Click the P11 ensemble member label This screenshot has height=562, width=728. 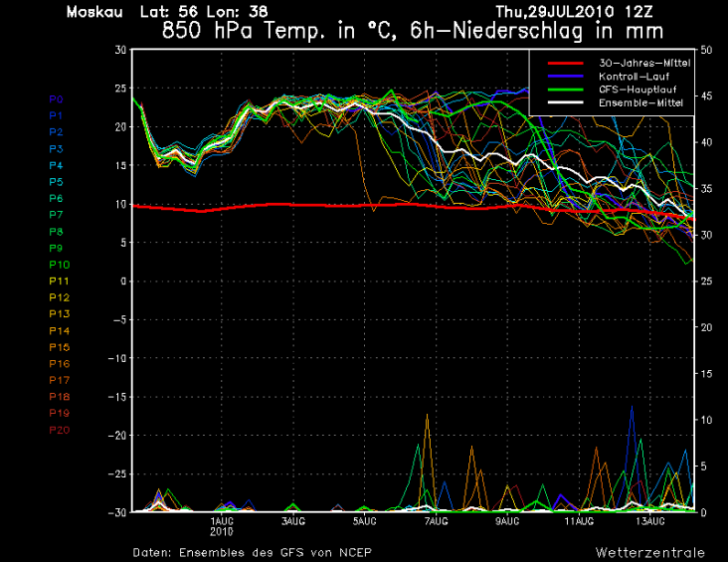pos(60,281)
